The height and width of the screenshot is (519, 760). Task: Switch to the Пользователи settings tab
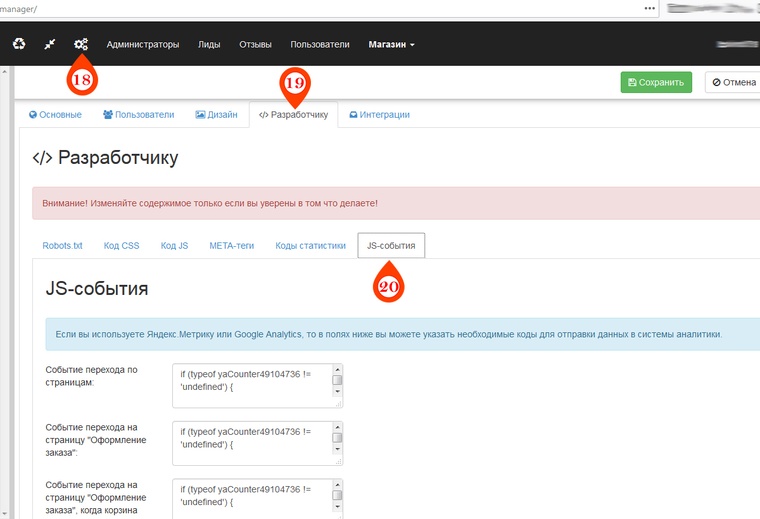point(139,115)
